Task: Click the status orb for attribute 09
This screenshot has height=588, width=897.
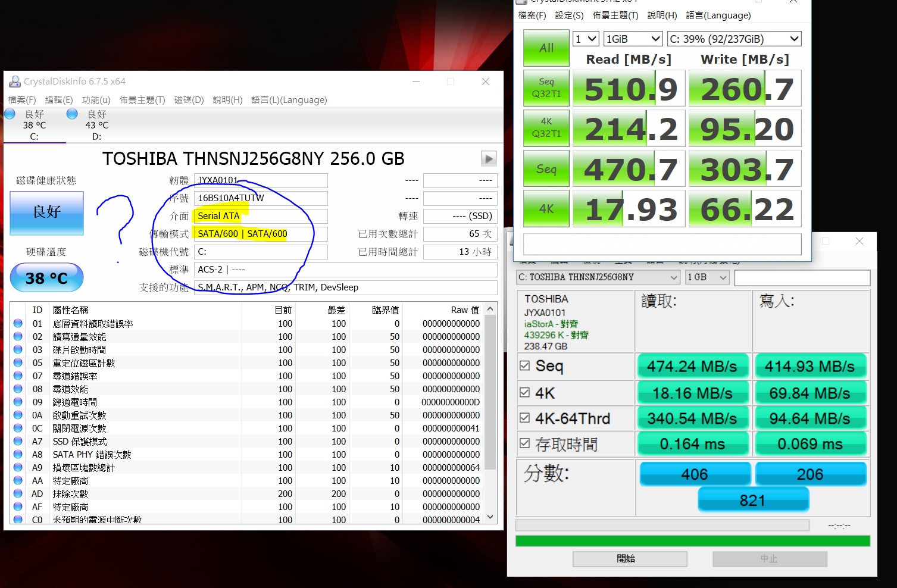Action: coord(18,402)
